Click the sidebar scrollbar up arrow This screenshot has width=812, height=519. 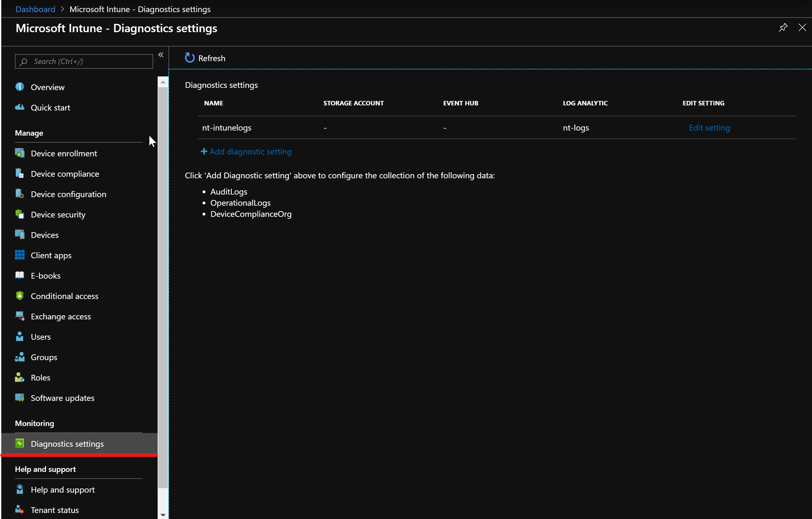coord(163,82)
